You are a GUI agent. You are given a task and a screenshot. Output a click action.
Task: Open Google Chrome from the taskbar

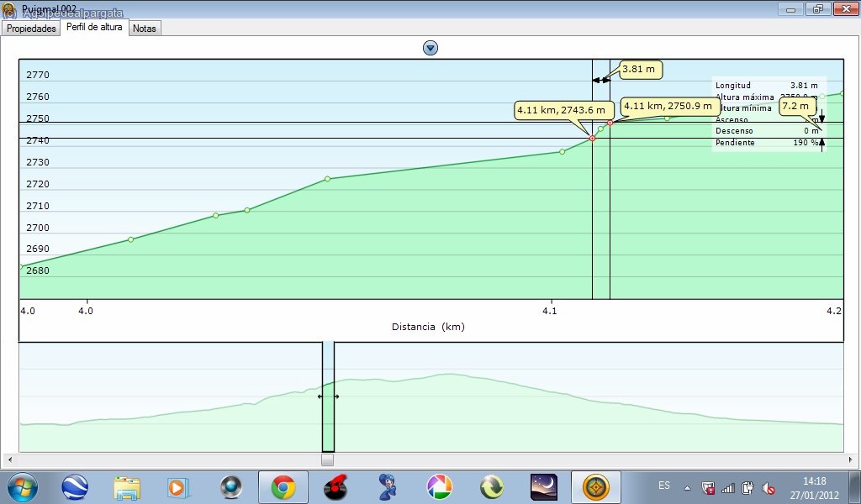click(x=283, y=486)
